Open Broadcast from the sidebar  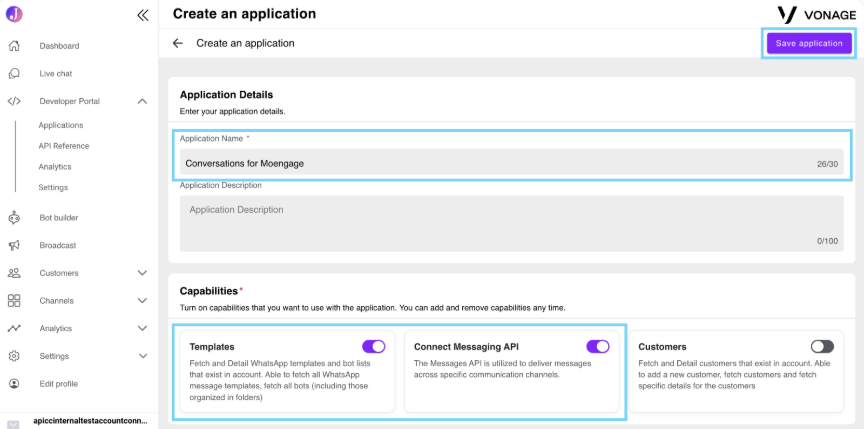tap(58, 245)
